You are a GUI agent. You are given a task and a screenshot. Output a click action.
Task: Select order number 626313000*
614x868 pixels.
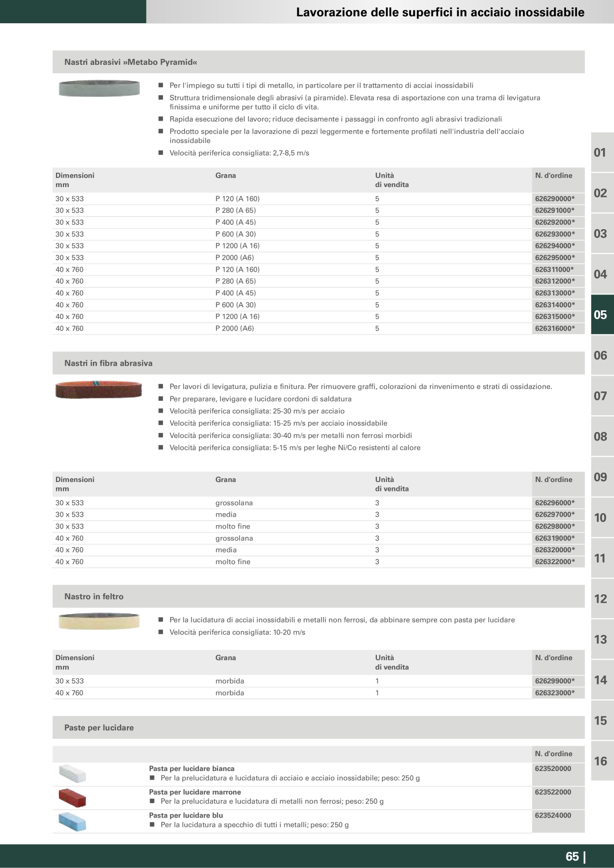(555, 293)
